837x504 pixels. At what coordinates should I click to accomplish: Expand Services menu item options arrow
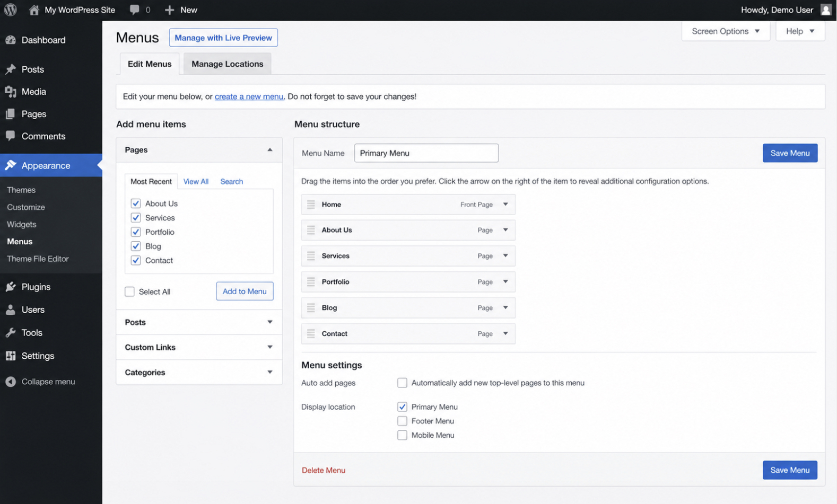tap(505, 256)
